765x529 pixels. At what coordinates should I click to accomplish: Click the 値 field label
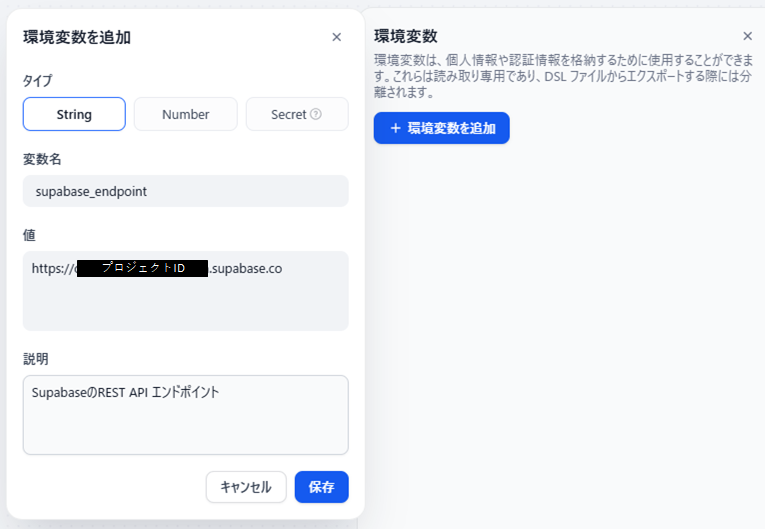pos(29,234)
